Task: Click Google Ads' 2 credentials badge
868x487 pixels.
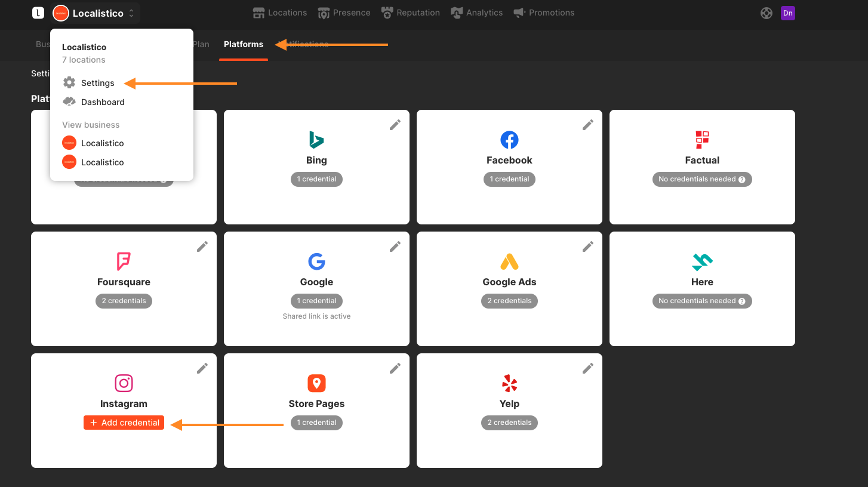Action: pyautogui.click(x=509, y=301)
